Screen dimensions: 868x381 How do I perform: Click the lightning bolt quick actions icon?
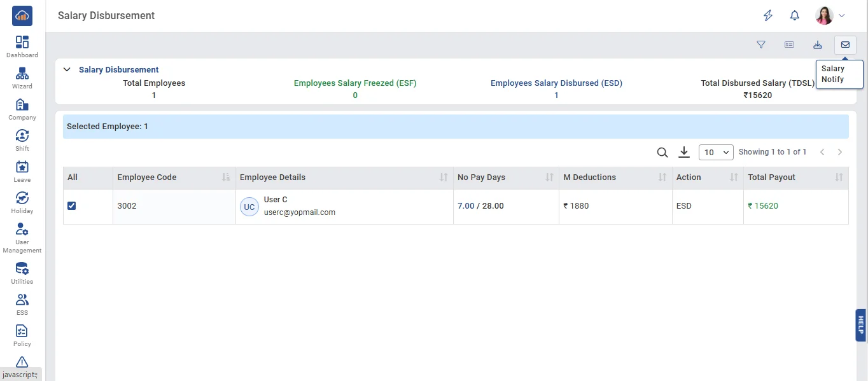click(768, 16)
